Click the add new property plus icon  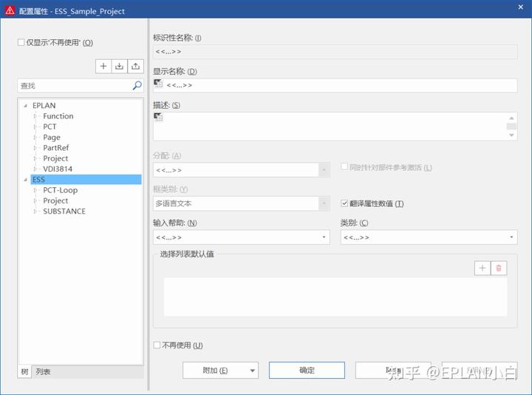click(103, 66)
